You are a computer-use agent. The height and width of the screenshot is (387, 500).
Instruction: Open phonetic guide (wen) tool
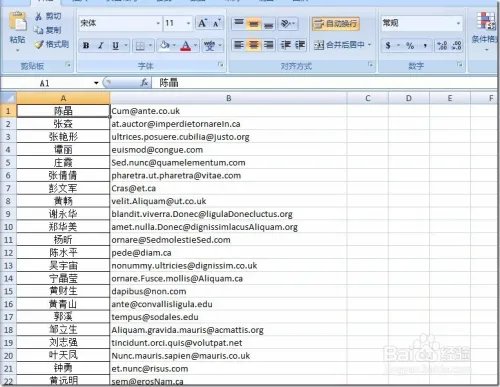click(210, 45)
